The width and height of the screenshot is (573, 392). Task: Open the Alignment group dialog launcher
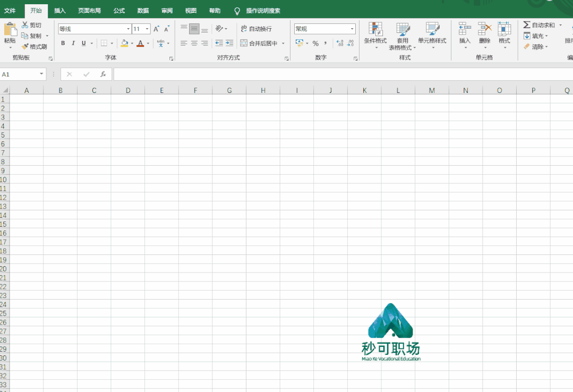click(x=287, y=58)
